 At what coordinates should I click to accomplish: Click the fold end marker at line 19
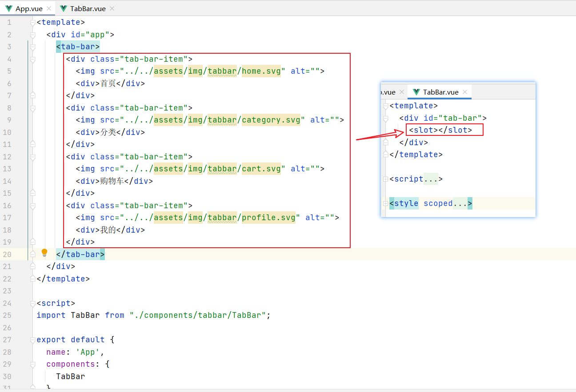(32, 242)
